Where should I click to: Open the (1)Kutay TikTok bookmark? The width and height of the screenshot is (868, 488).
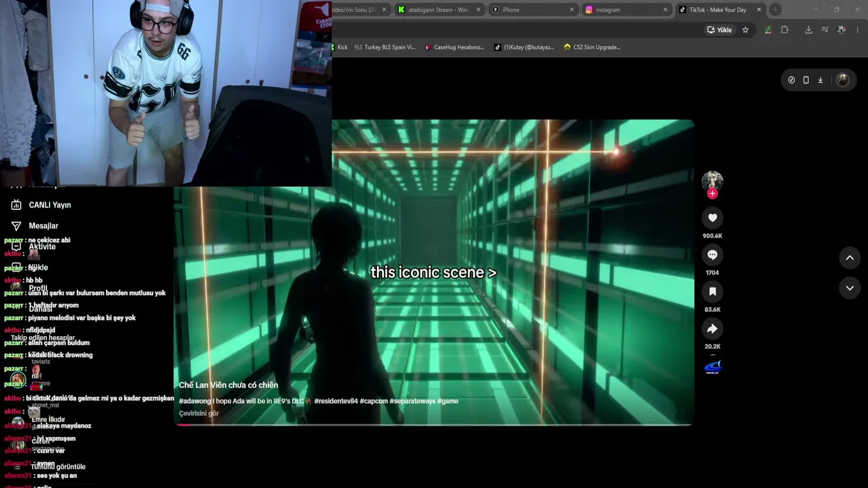(x=524, y=47)
